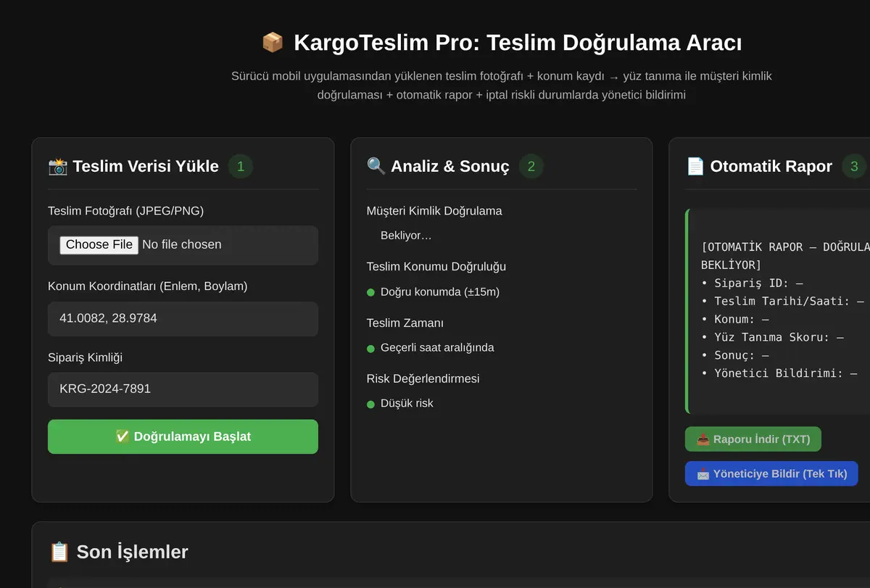Click 'Konum Koordinatları (Enlem, Boylam)' label

[148, 286]
